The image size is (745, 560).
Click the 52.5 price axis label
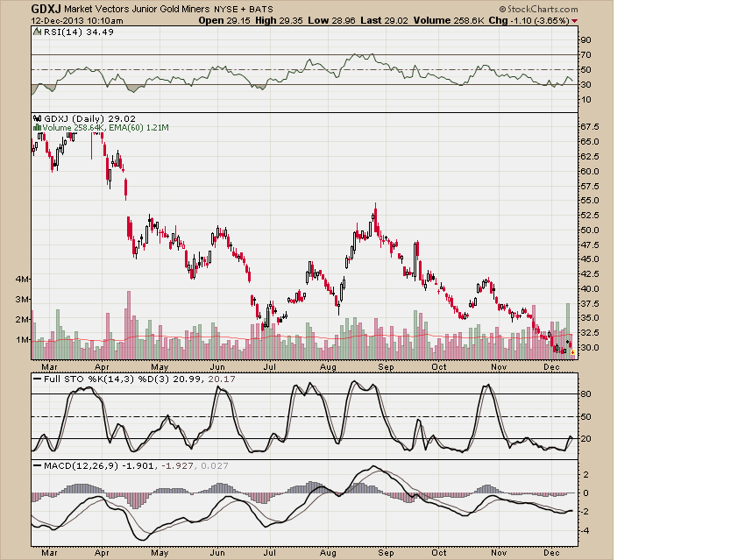(x=590, y=216)
